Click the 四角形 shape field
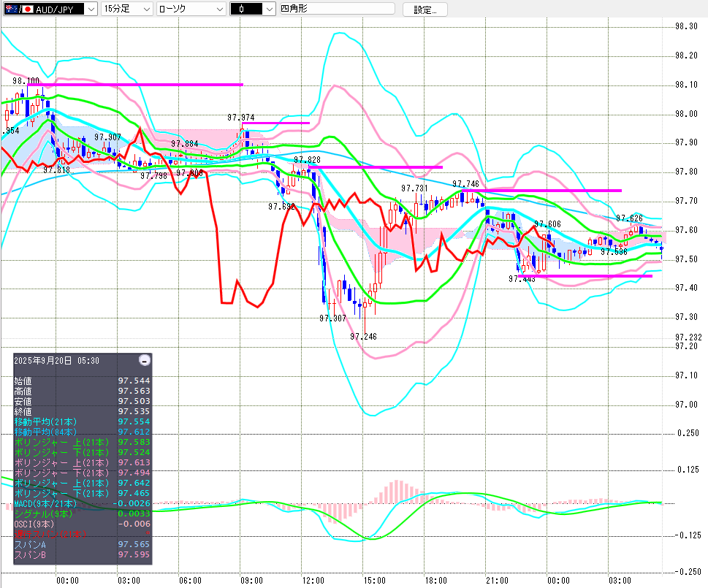 336,9
